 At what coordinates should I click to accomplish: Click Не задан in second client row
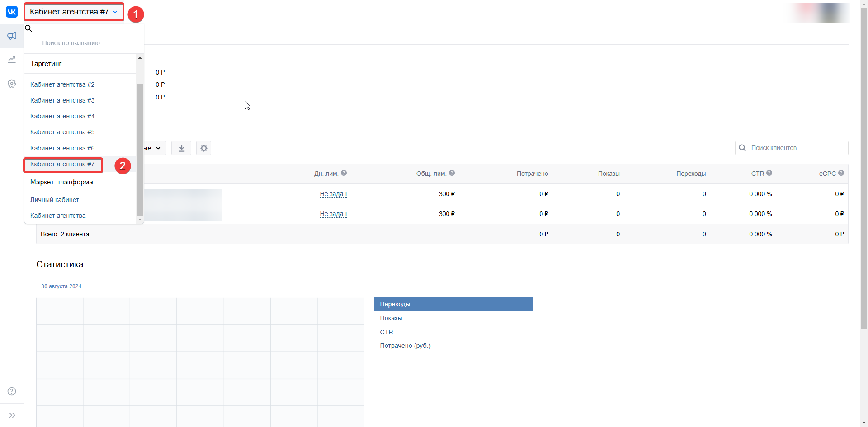click(333, 214)
